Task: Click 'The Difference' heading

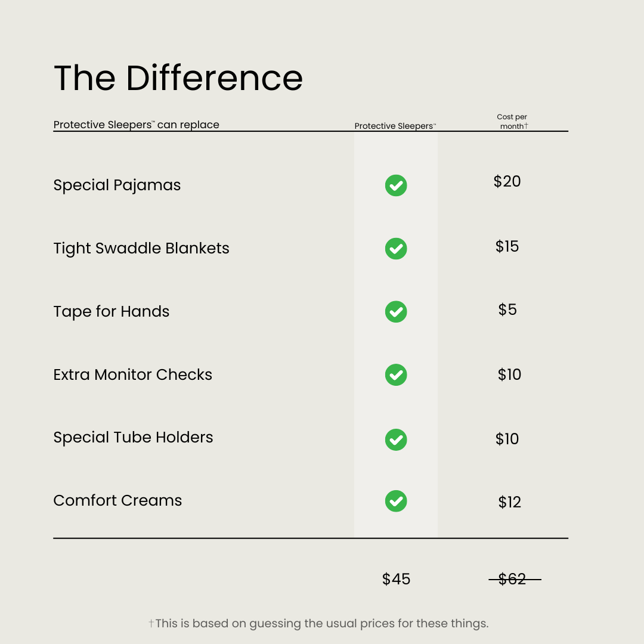Action: pos(178,78)
